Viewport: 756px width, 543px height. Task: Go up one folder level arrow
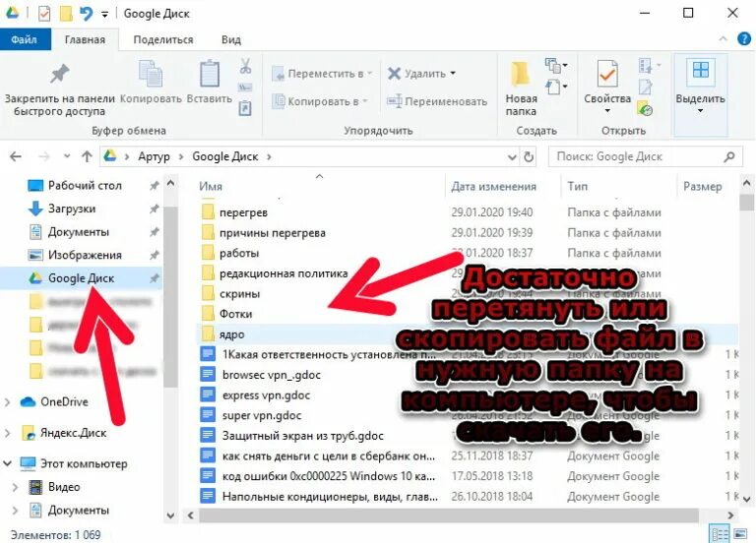87,156
